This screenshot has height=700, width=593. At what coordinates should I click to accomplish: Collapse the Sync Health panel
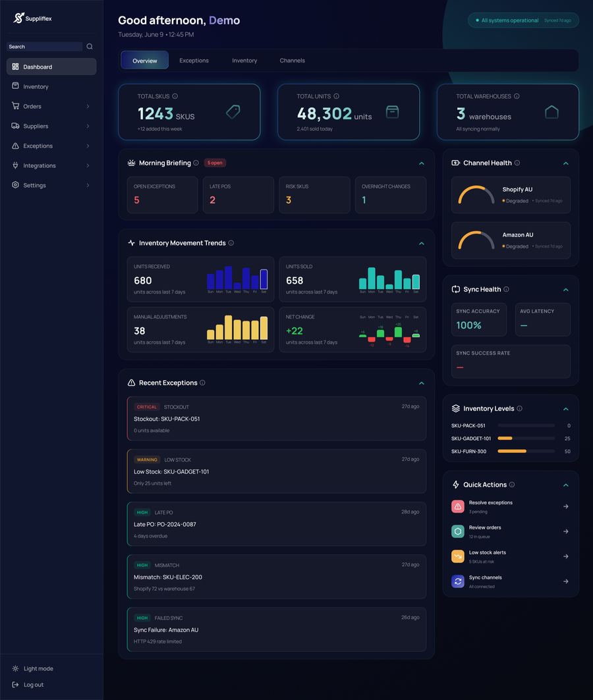pos(566,290)
